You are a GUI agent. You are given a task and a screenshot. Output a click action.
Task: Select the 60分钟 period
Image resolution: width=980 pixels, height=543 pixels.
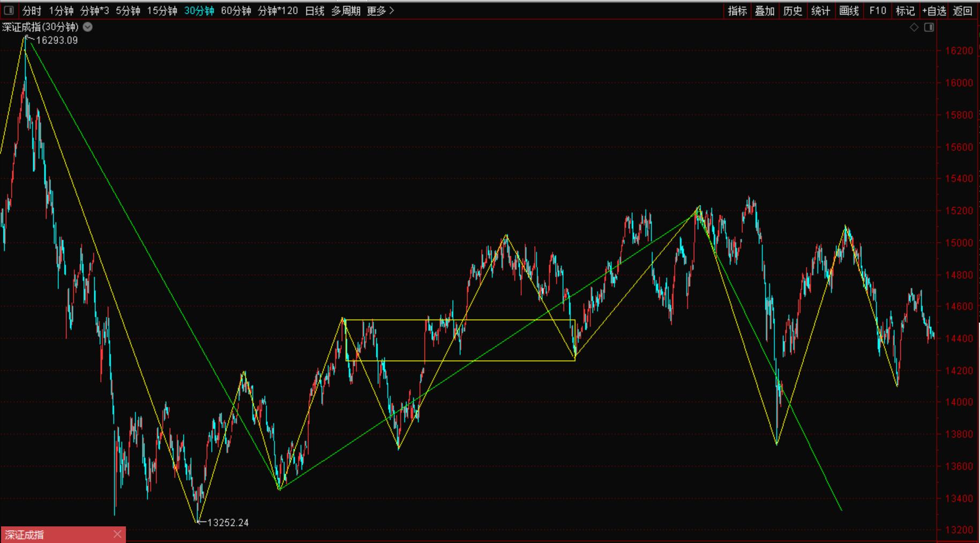tap(236, 11)
